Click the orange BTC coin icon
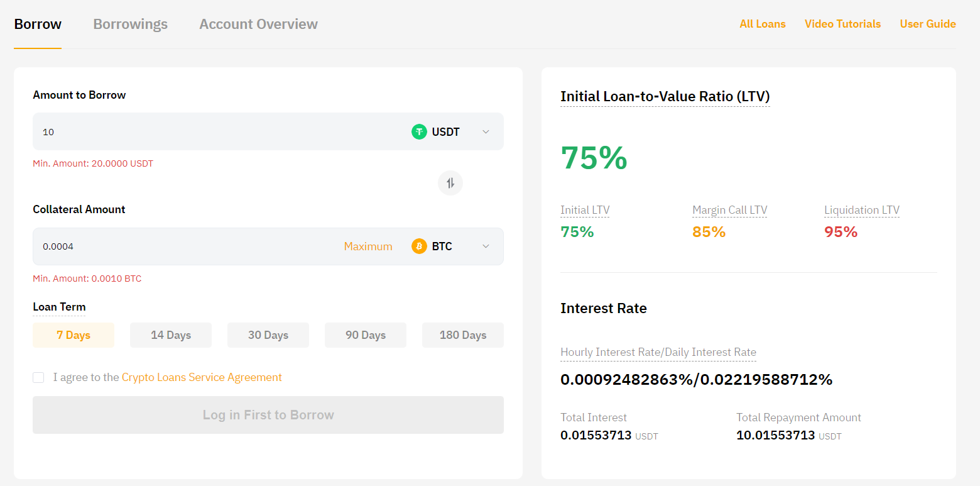 pos(419,246)
